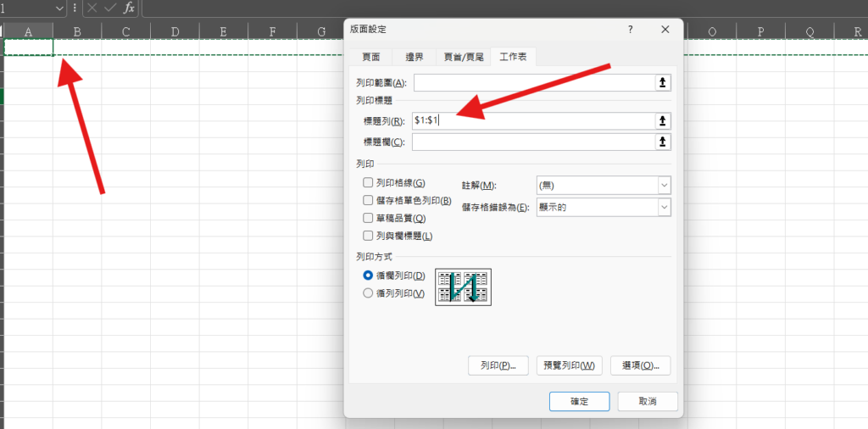Click the help question mark in dialog
This screenshot has width=868, height=429.
pos(630,29)
